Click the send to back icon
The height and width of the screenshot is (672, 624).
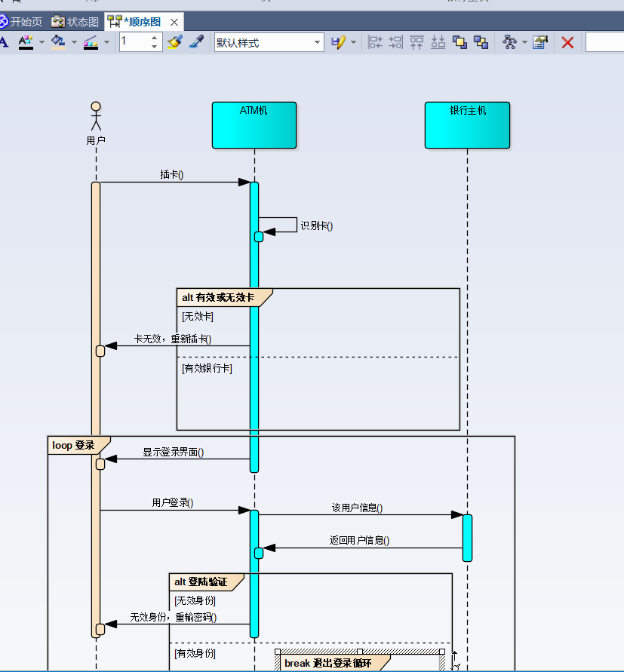[481, 42]
